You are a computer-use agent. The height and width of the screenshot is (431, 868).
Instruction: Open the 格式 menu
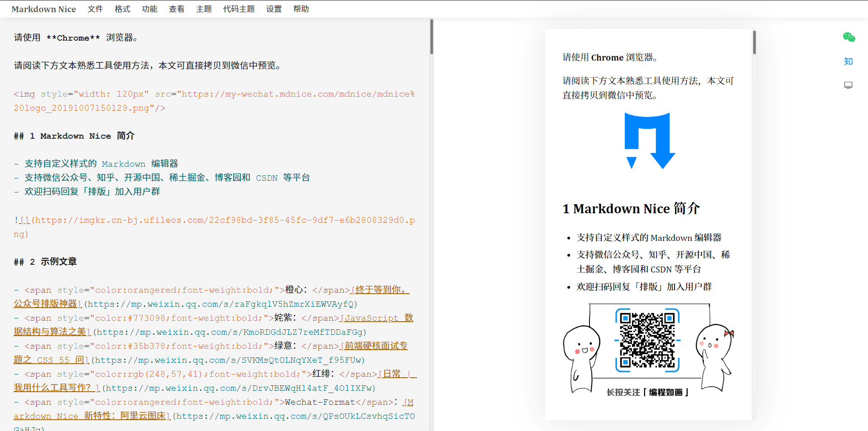[123, 9]
